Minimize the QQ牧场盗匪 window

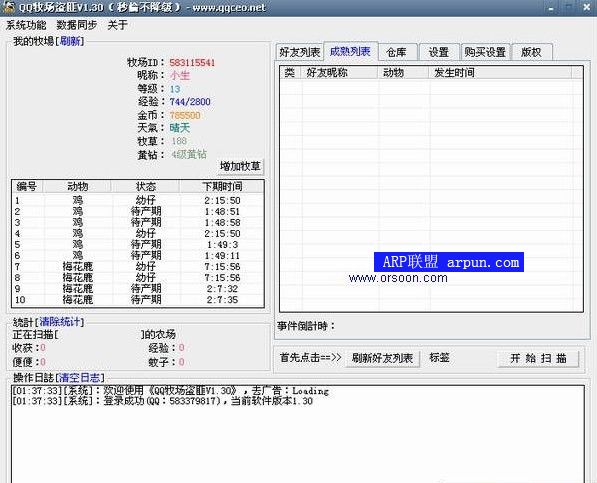[551, 7]
